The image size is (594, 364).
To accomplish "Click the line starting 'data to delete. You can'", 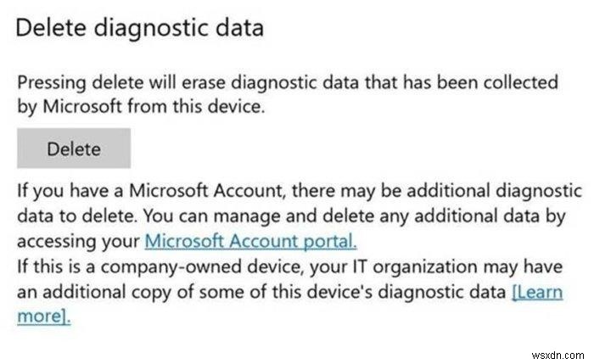I will pos(290,215).
